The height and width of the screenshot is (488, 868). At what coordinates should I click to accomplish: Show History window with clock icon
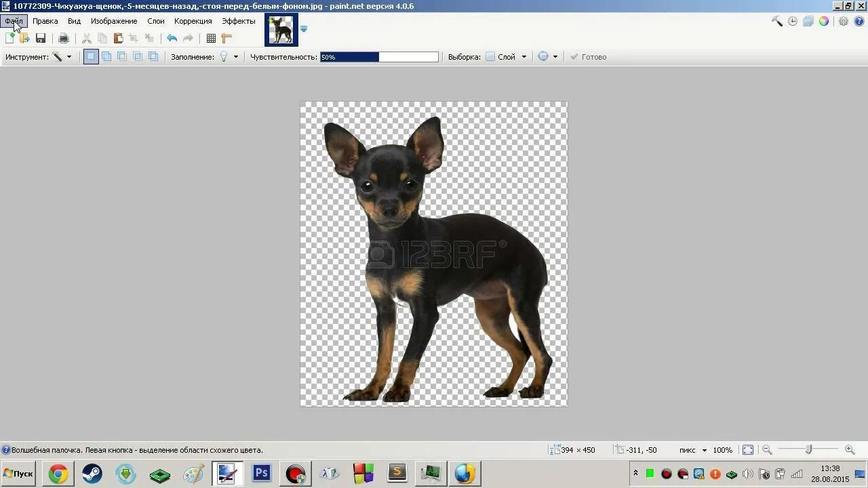tap(793, 21)
